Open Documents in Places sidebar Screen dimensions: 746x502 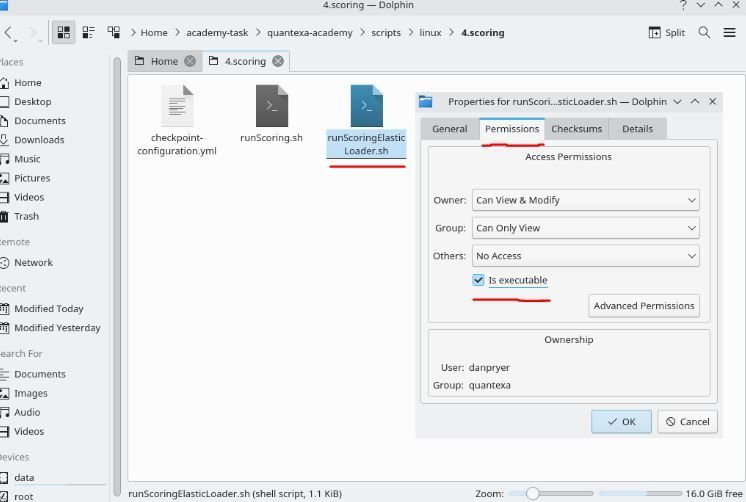pyautogui.click(x=39, y=121)
